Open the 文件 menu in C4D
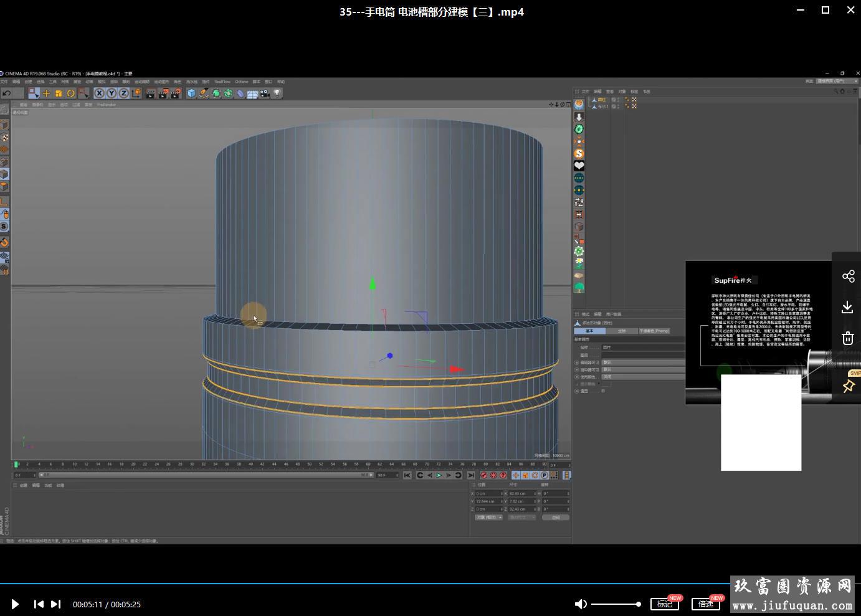The image size is (861, 616). coord(4,82)
